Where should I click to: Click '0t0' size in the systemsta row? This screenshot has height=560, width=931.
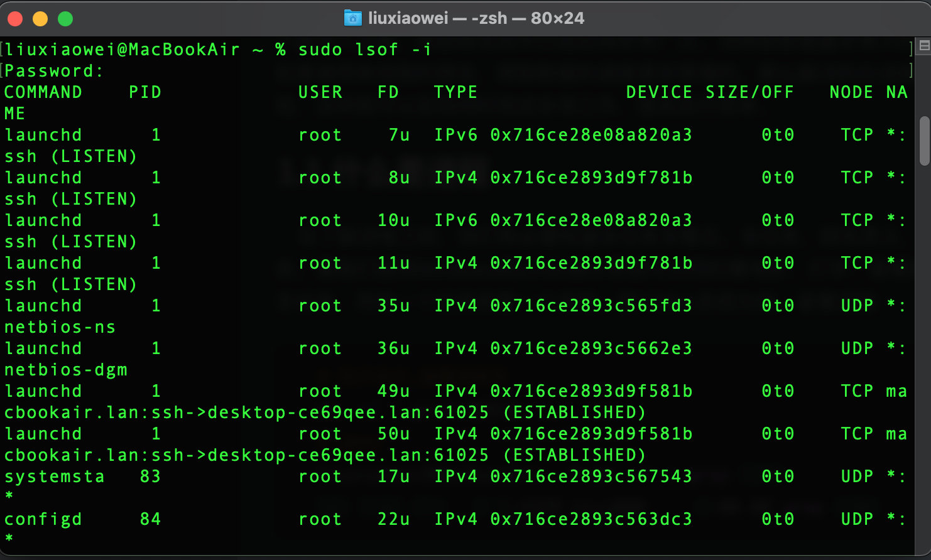[x=778, y=477]
